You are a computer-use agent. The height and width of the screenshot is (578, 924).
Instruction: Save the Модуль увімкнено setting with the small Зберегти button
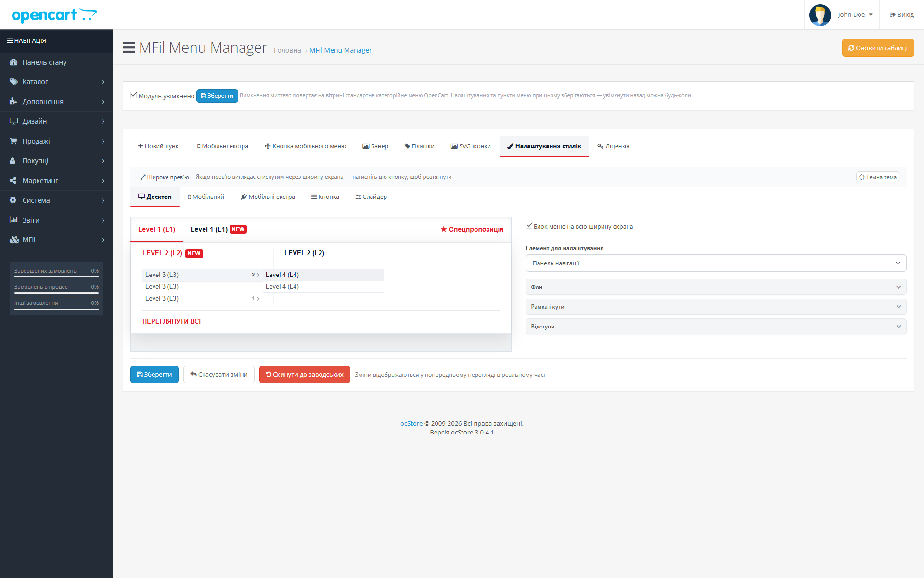217,96
